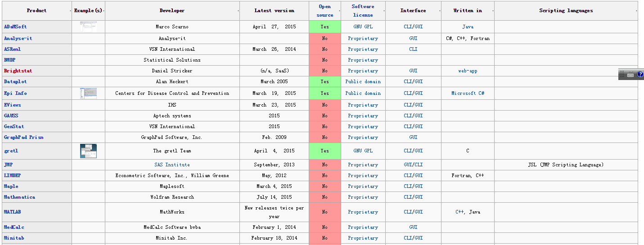Open the gretl example screenshot thumbnail
This screenshot has height=245, width=644.
pos(88,151)
